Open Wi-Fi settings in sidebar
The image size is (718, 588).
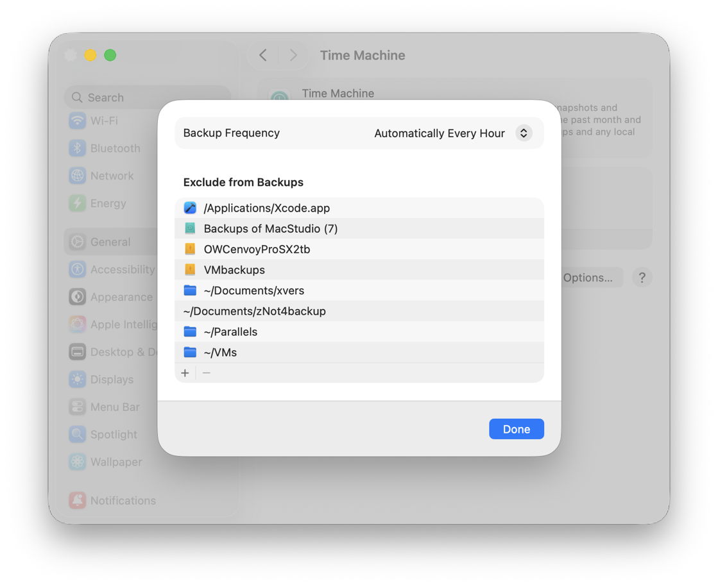point(103,121)
